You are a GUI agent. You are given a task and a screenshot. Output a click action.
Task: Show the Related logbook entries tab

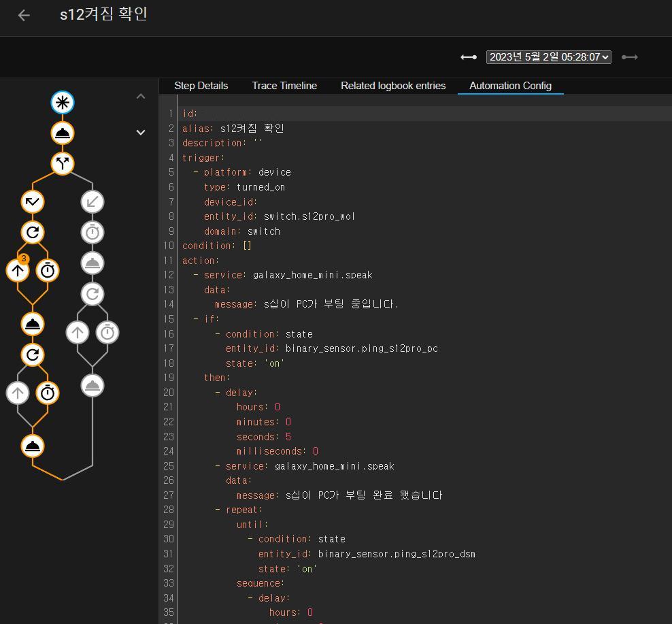click(x=393, y=86)
